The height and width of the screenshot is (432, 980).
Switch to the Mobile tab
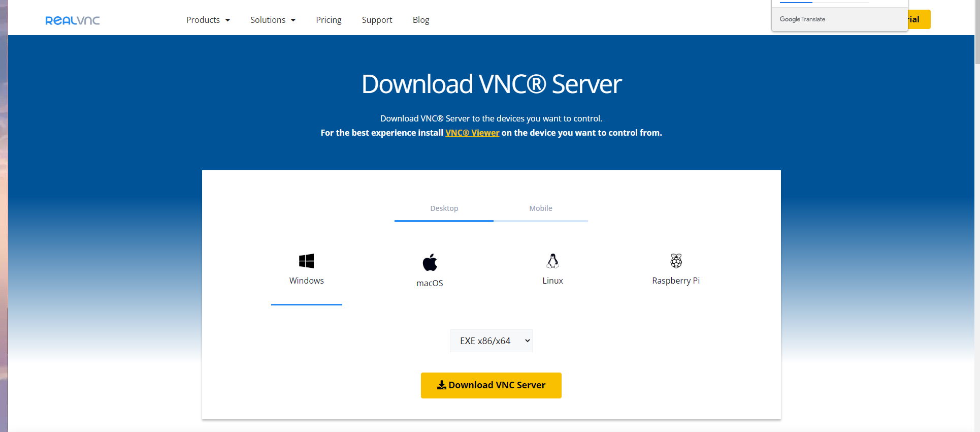coord(541,208)
